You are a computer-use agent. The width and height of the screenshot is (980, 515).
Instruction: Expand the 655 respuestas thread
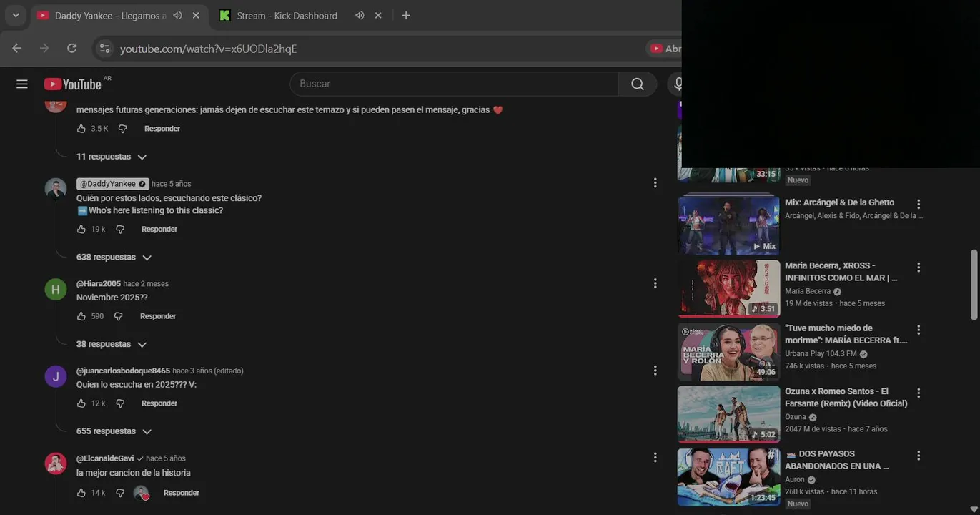coord(114,432)
